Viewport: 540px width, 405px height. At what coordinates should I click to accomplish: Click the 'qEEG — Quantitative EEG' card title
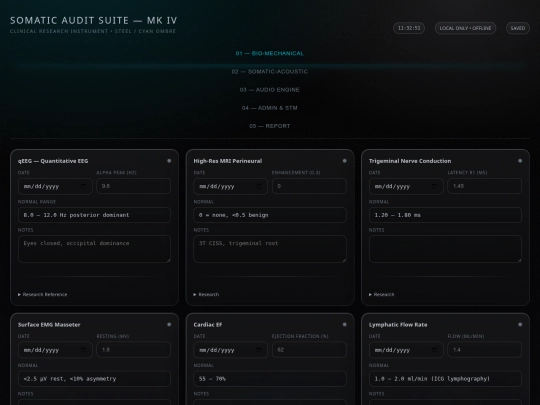point(53,161)
